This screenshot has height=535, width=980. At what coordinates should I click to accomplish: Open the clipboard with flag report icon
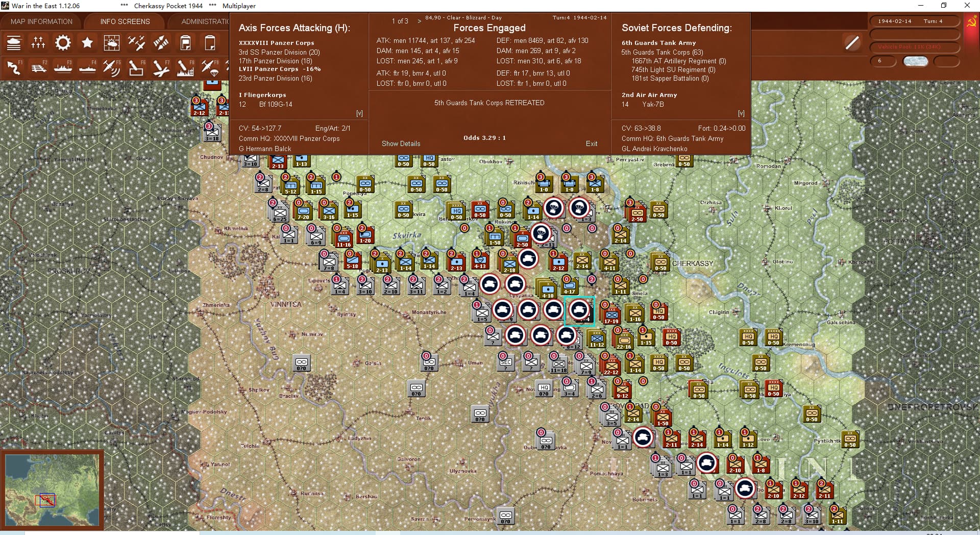pos(185,43)
